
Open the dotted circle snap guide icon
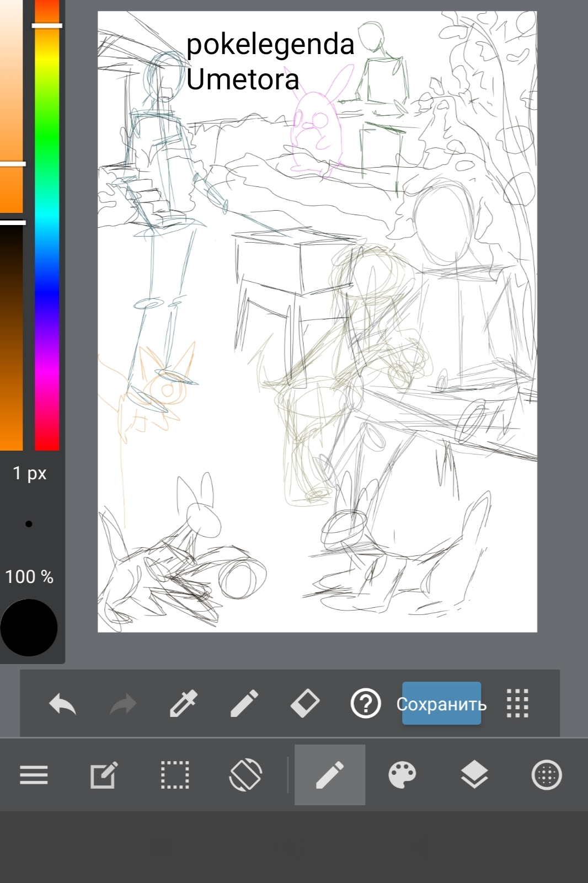click(x=547, y=775)
